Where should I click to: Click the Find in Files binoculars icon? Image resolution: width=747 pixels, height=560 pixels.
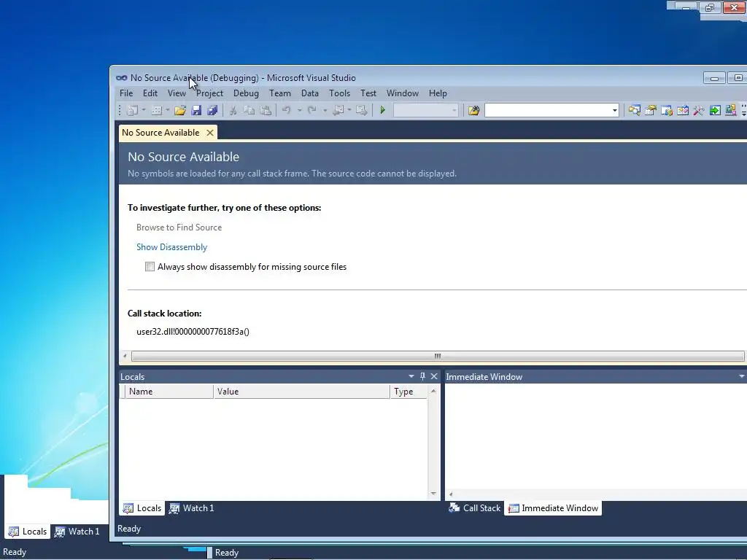(473, 111)
